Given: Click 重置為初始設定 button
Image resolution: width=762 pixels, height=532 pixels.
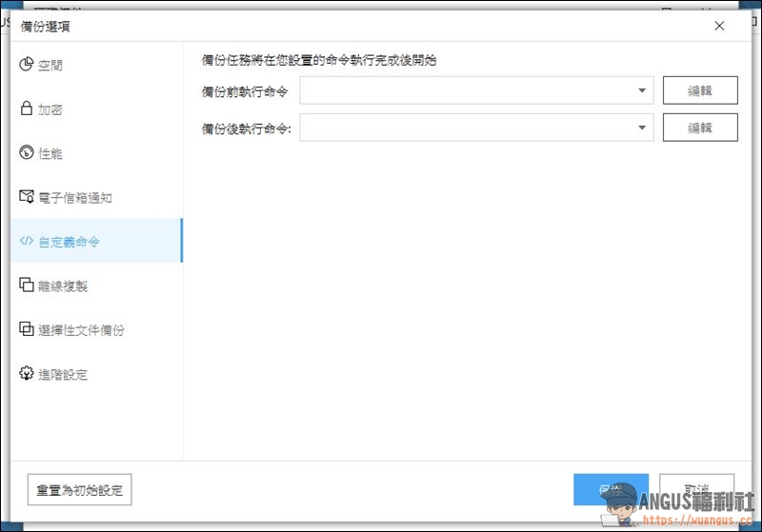Looking at the screenshot, I should [x=79, y=490].
